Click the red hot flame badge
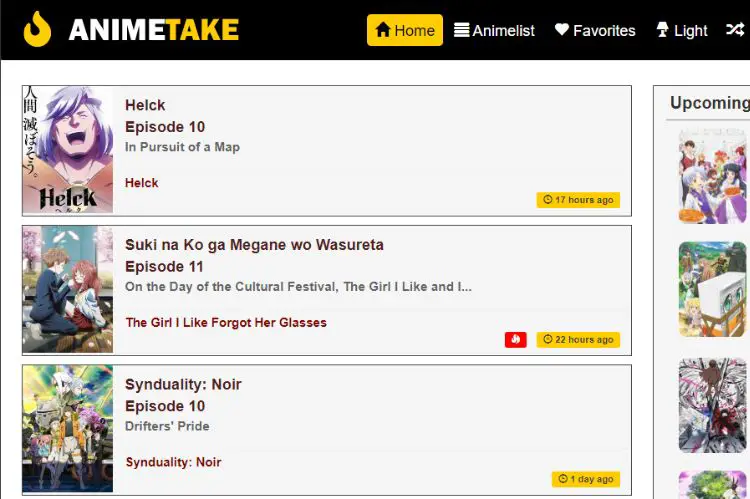The width and height of the screenshot is (750, 499). click(516, 340)
